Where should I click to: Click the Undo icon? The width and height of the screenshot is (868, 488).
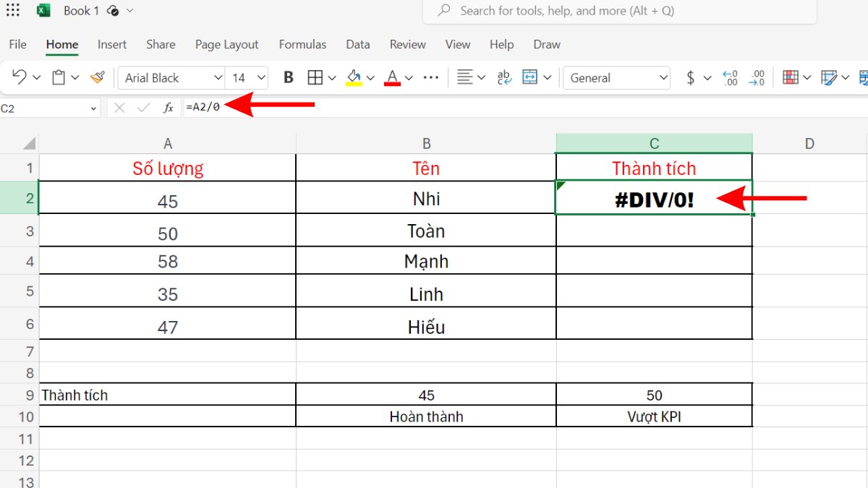click(x=20, y=77)
